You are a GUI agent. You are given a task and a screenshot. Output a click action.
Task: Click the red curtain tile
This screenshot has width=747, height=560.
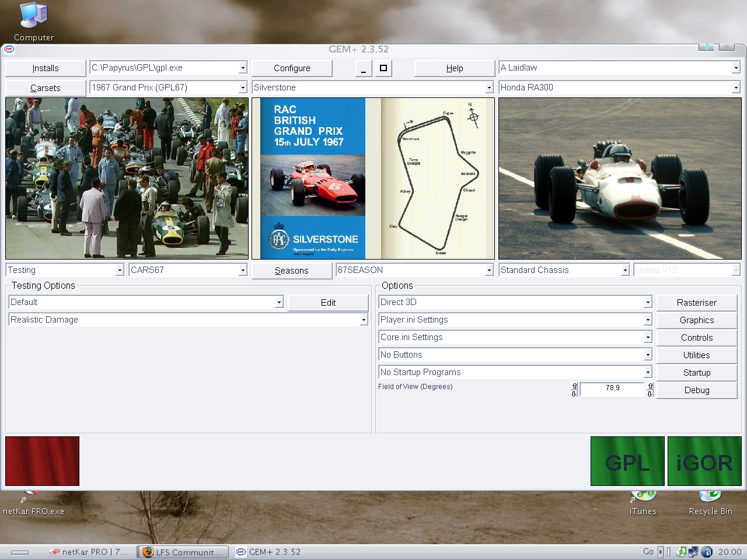click(42, 461)
